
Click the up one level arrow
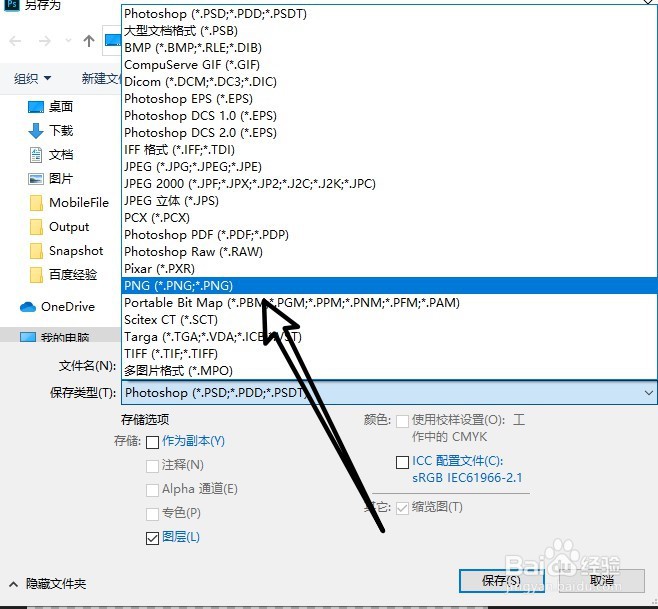click(x=89, y=41)
